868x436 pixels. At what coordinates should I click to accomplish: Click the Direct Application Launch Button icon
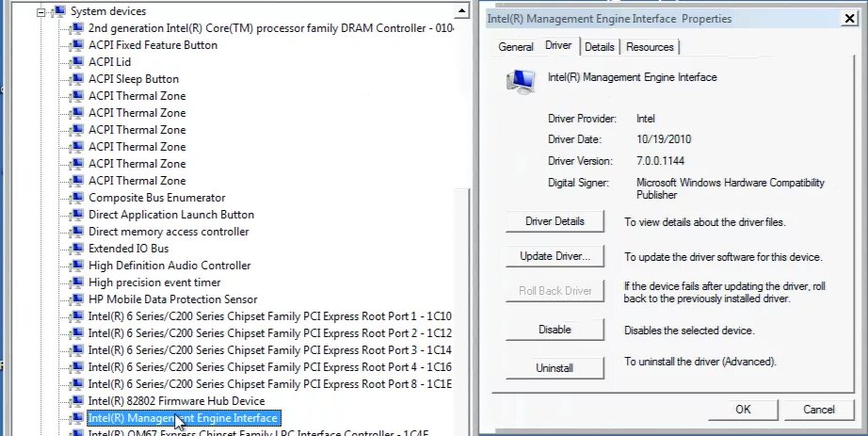tap(76, 215)
